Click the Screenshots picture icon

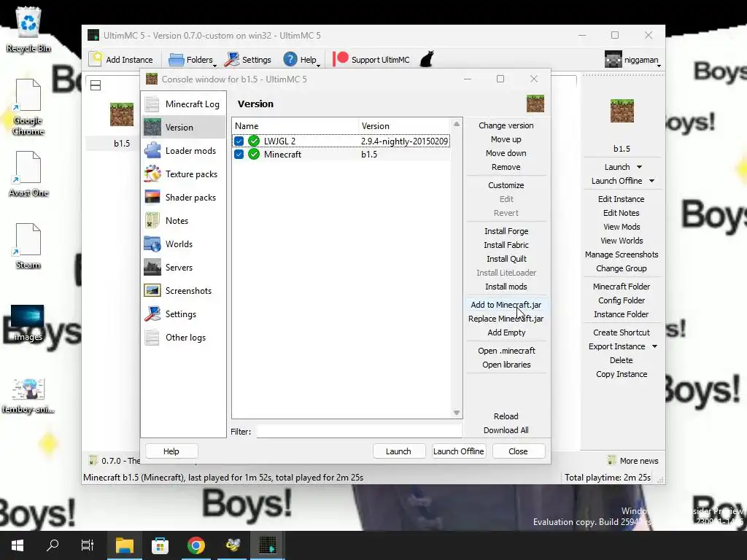click(152, 290)
